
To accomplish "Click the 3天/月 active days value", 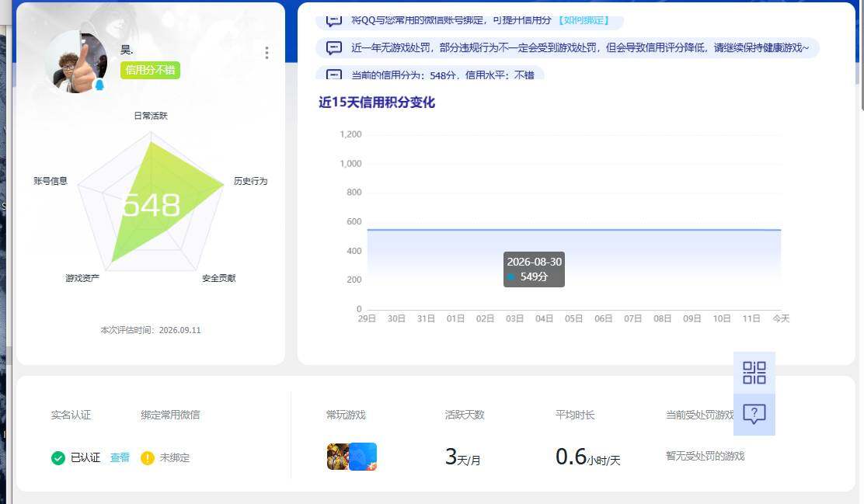I will click(462, 457).
